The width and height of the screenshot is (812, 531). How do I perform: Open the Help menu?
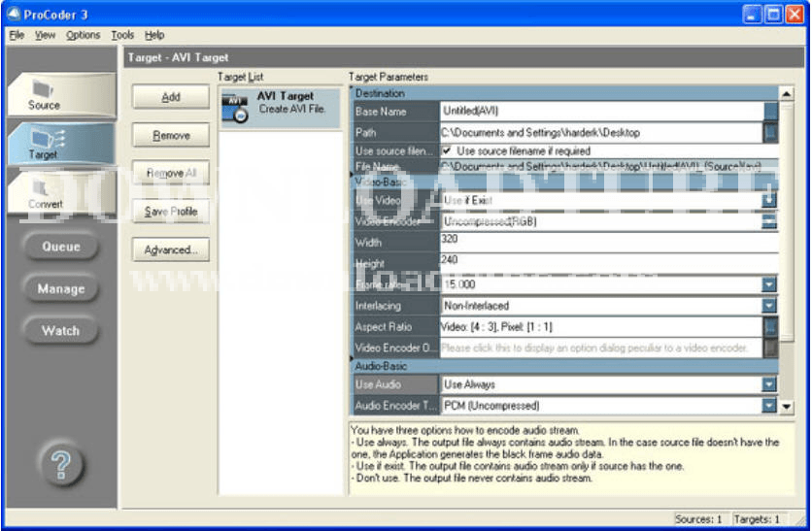[154, 35]
